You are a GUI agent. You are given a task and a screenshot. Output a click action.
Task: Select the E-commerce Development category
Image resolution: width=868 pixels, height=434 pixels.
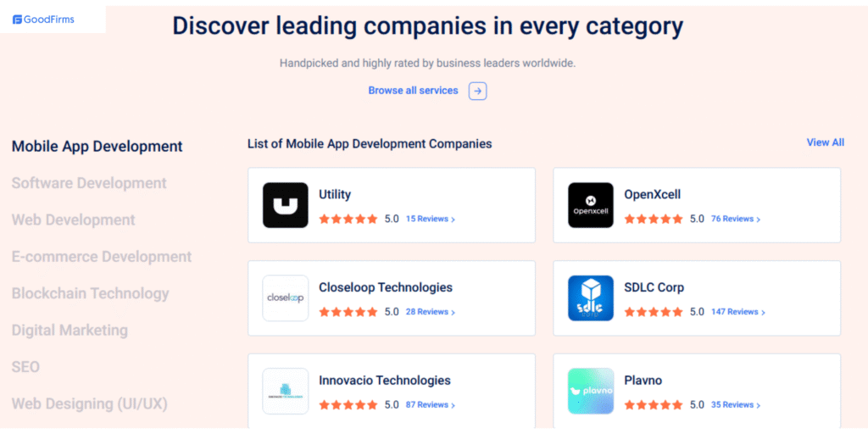coord(102,257)
